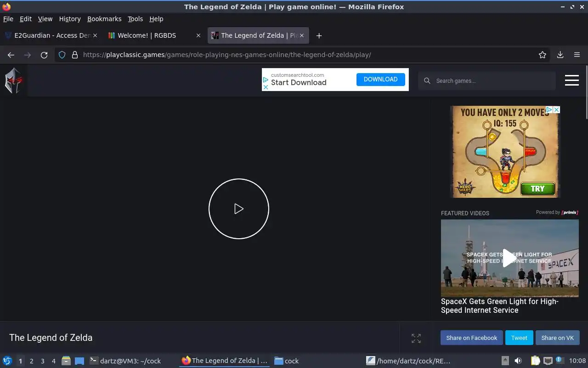588x368 pixels.
Task: Open a new browser tab
Action: pos(319,35)
